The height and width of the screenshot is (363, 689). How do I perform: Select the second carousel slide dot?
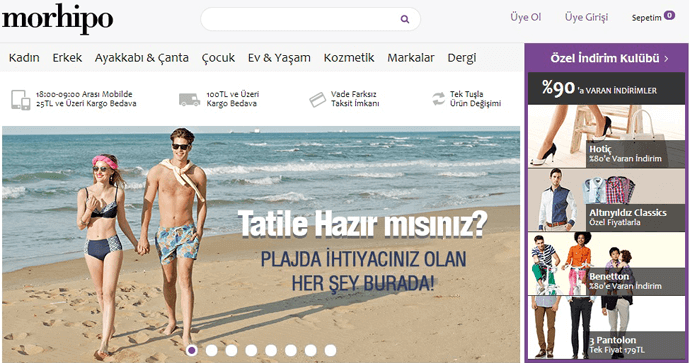(211, 350)
